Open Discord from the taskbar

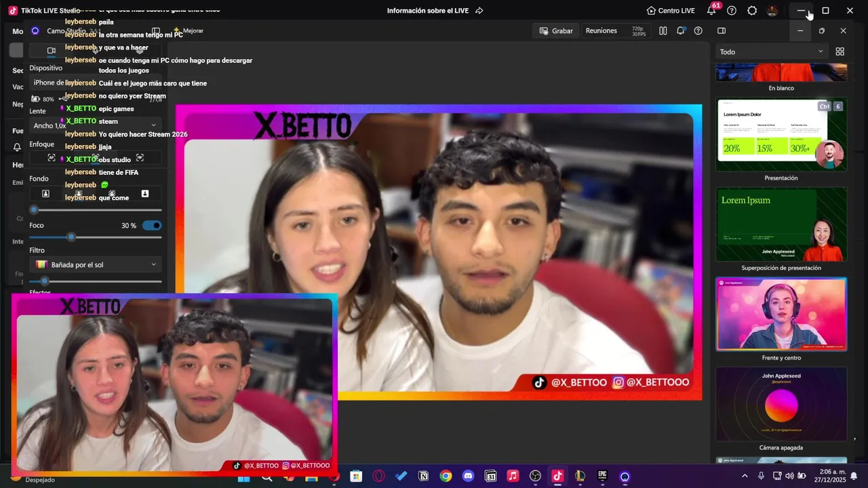click(x=468, y=476)
